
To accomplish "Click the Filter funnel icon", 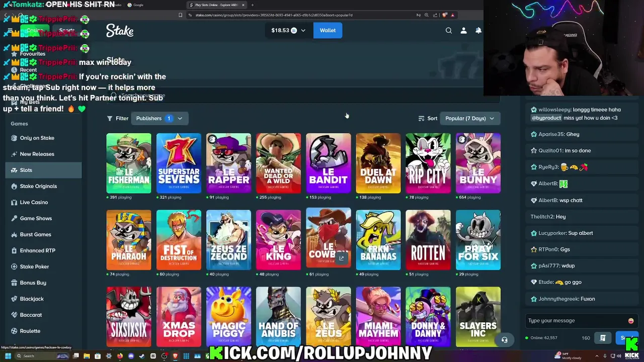I will pyautogui.click(x=109, y=119).
